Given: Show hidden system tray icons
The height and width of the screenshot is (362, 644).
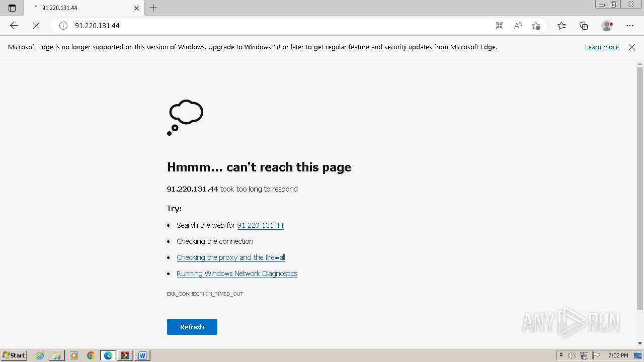Looking at the screenshot, I should [x=561, y=355].
